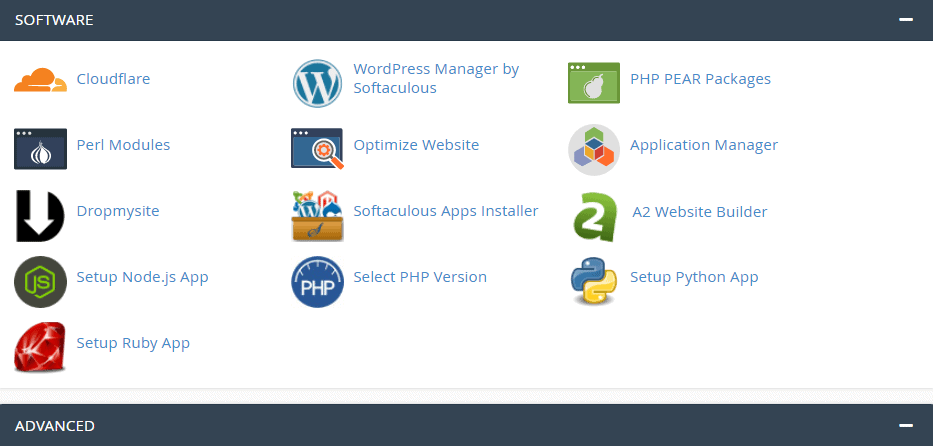Click the SOFTWARE section header title

click(54, 20)
